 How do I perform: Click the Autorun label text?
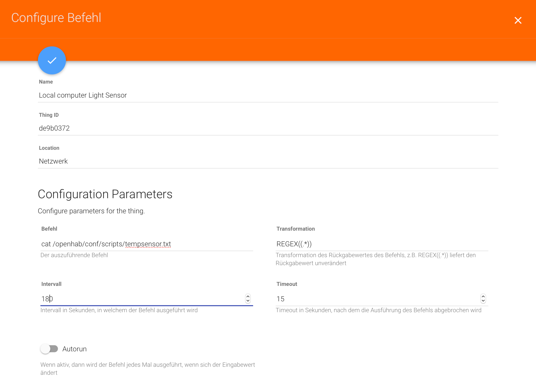74,349
